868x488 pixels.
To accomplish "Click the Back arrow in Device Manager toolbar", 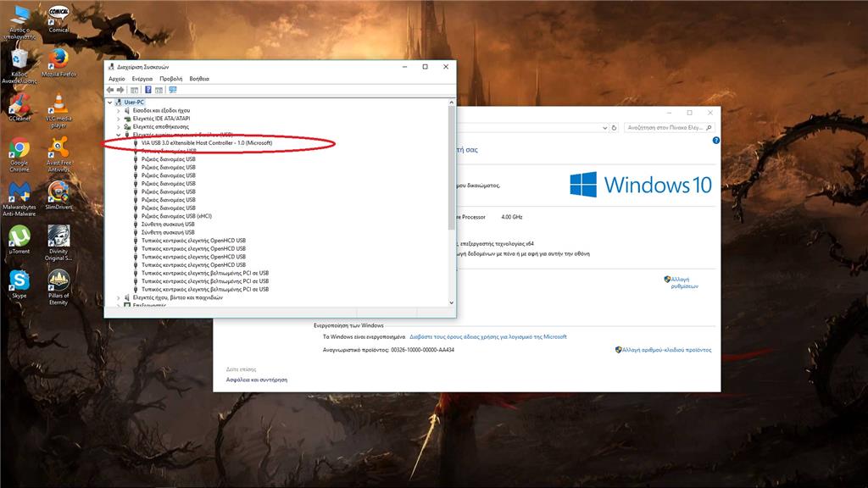I will [110, 90].
